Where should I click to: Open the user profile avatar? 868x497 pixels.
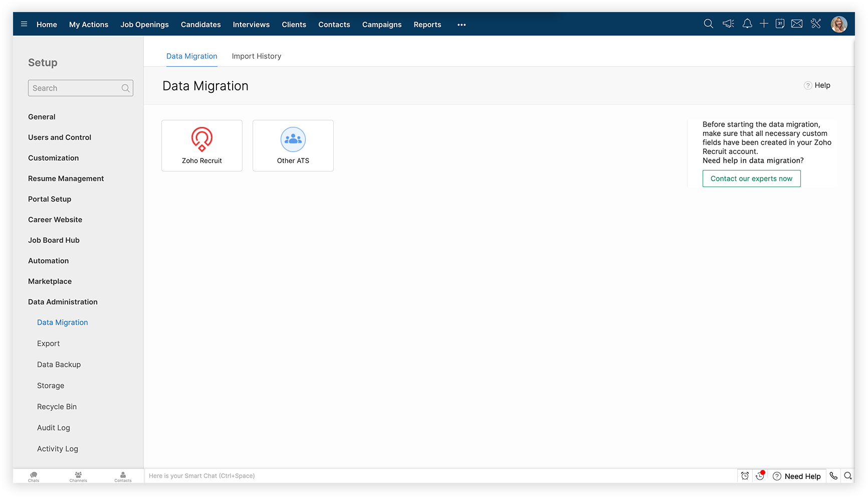click(x=839, y=24)
